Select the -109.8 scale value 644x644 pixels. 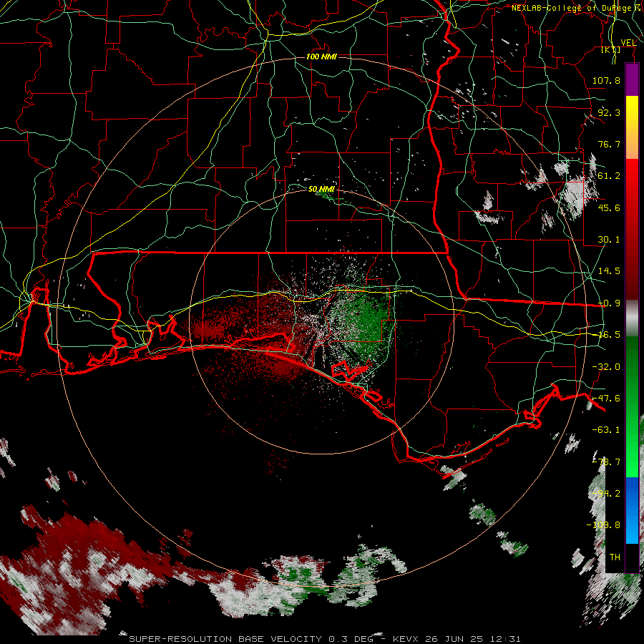(x=603, y=525)
